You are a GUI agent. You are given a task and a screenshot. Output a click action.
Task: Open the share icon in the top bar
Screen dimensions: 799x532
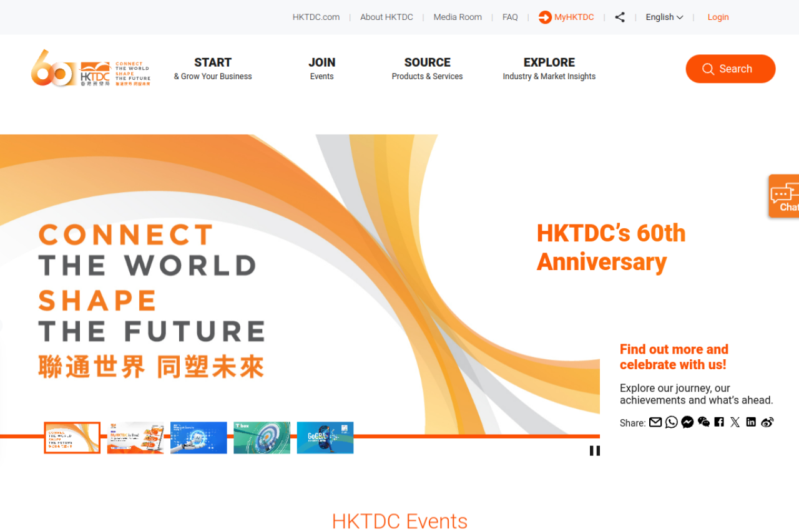click(620, 17)
